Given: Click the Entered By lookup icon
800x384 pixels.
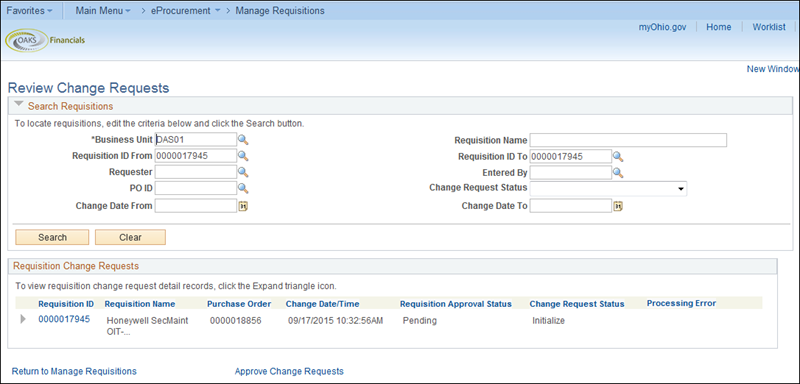Looking at the screenshot, I should click(618, 173).
